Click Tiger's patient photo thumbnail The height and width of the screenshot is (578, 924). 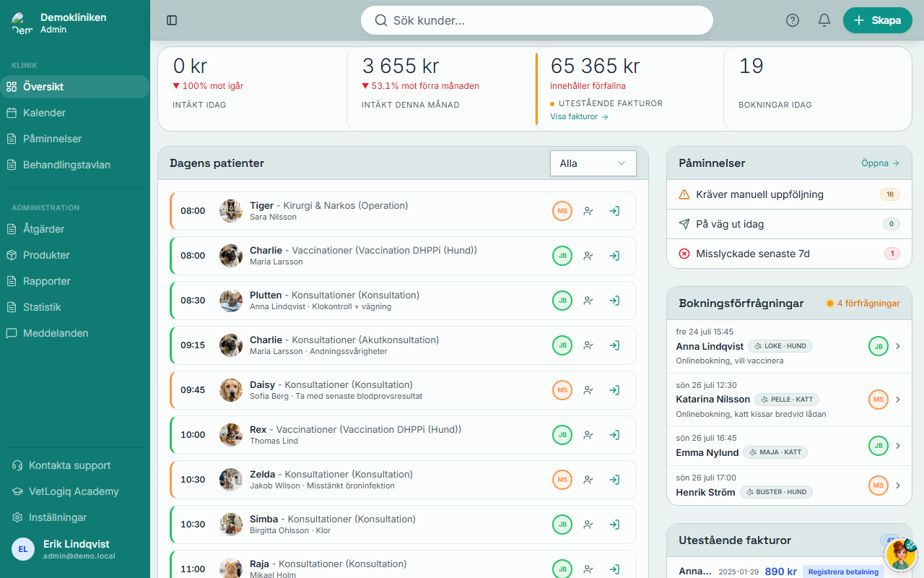(x=231, y=211)
